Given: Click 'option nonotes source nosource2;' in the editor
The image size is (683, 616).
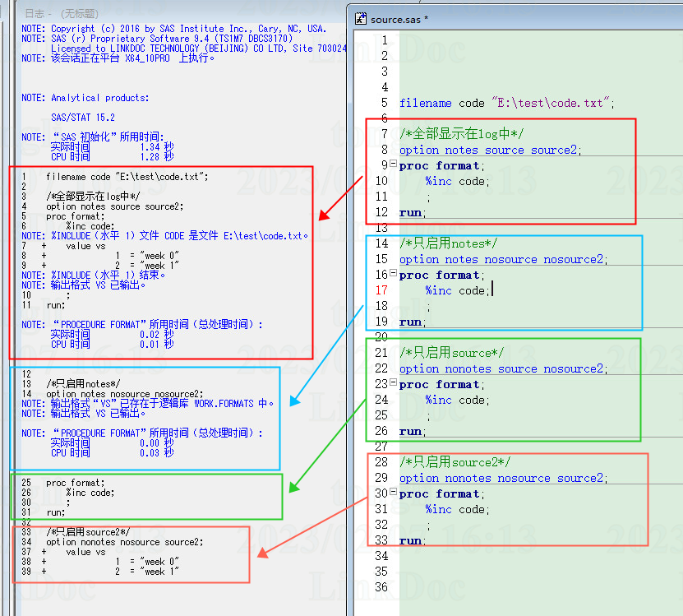Looking at the screenshot, I should pyautogui.click(x=503, y=368).
